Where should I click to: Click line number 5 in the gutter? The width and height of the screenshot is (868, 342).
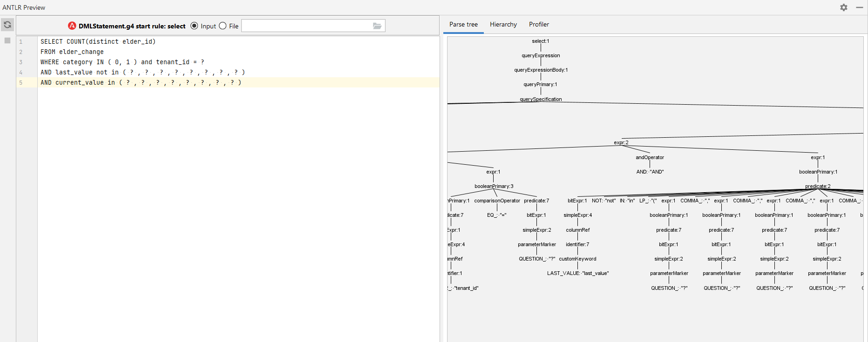pyautogui.click(x=20, y=82)
